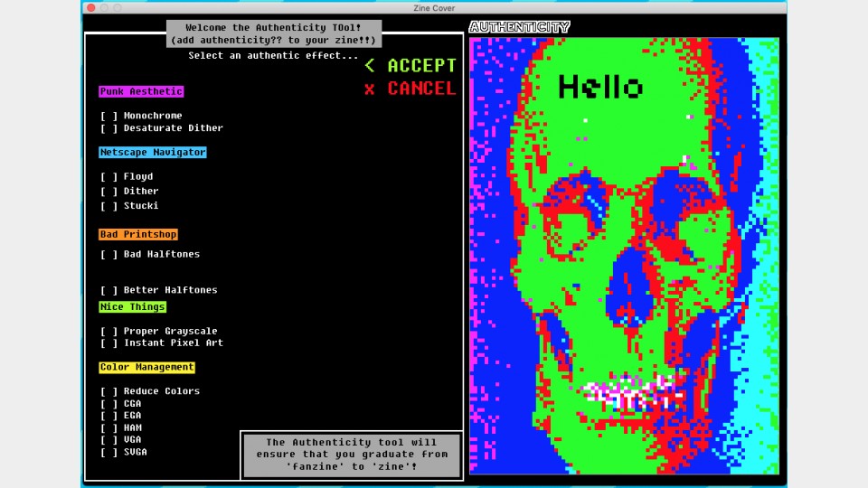Turn on Instant Pixel Art
This screenshot has height=488, width=868.
click(109, 343)
